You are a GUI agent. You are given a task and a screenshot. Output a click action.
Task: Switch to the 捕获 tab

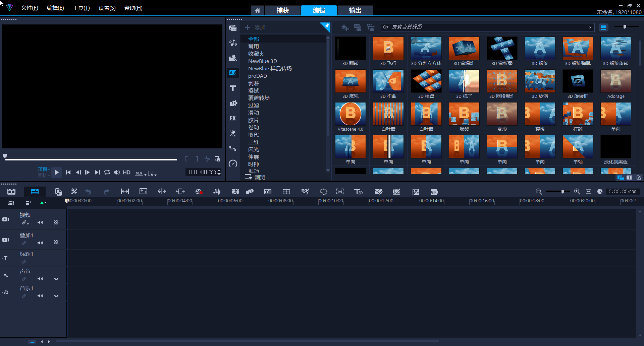click(x=283, y=10)
